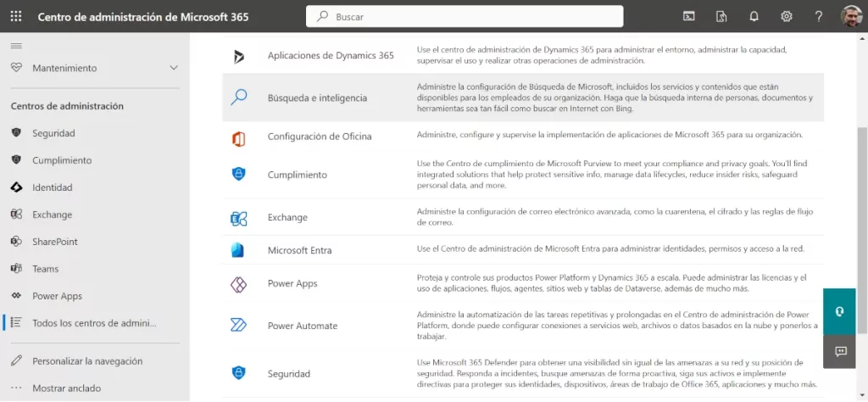Viewport: 868px width, 402px height.
Task: Click the Power Automate icon in the list
Action: [238, 326]
